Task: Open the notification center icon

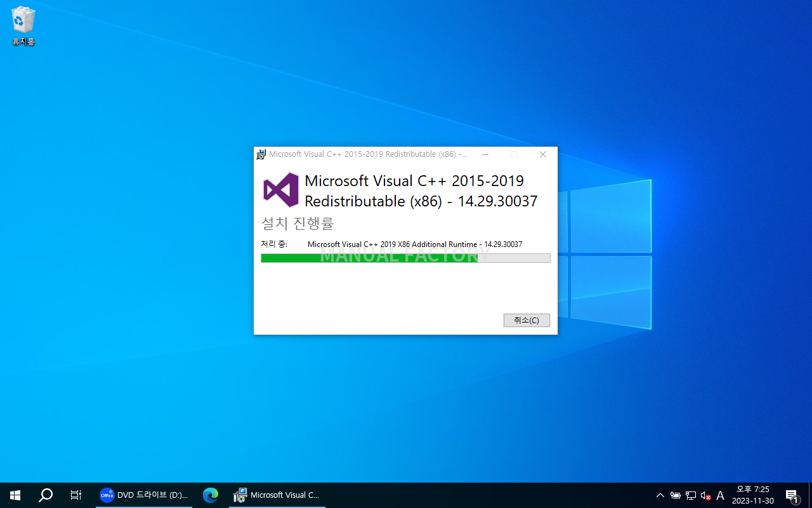Action: (x=792, y=495)
